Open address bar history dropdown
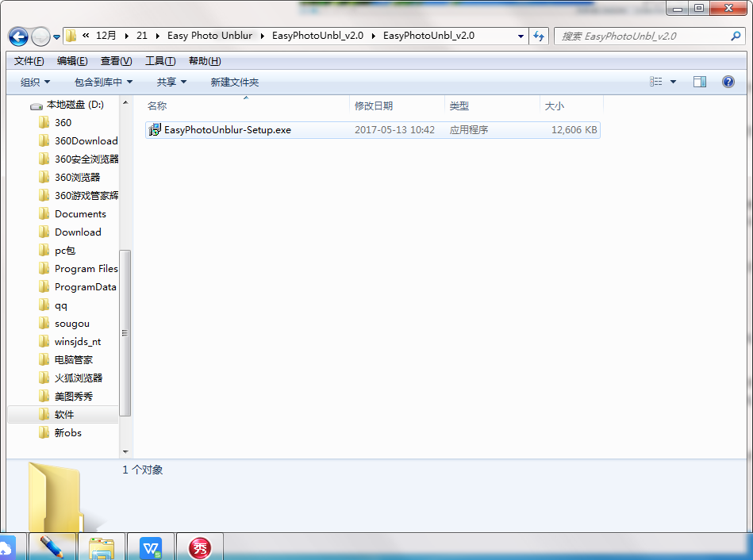 (521, 36)
